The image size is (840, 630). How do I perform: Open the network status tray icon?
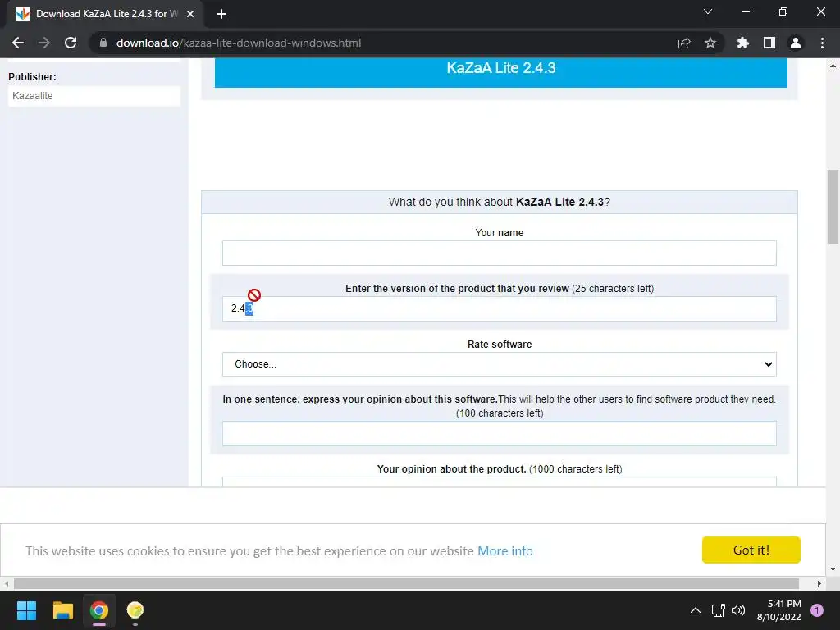(x=718, y=610)
